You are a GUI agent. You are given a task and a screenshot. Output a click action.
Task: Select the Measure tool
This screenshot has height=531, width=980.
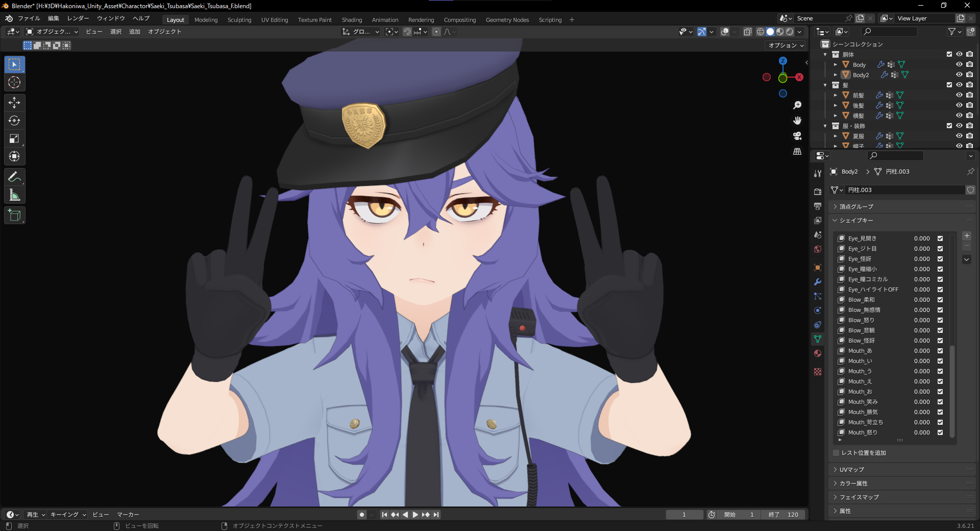14,195
